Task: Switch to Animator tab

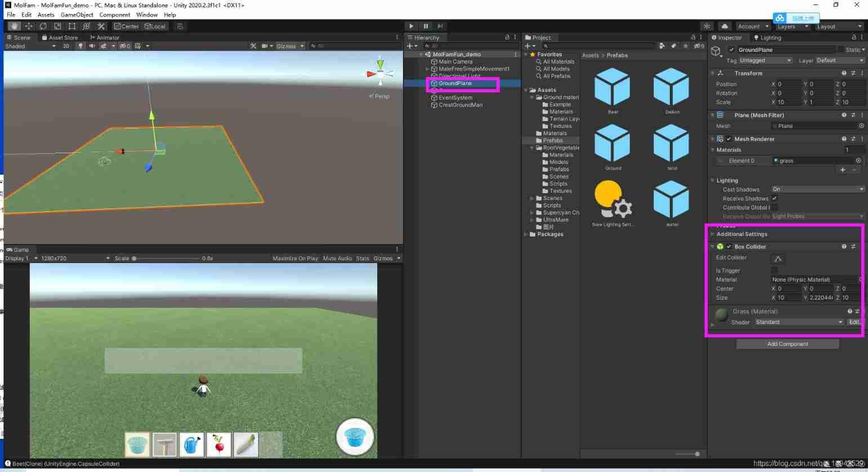Action: (x=105, y=37)
